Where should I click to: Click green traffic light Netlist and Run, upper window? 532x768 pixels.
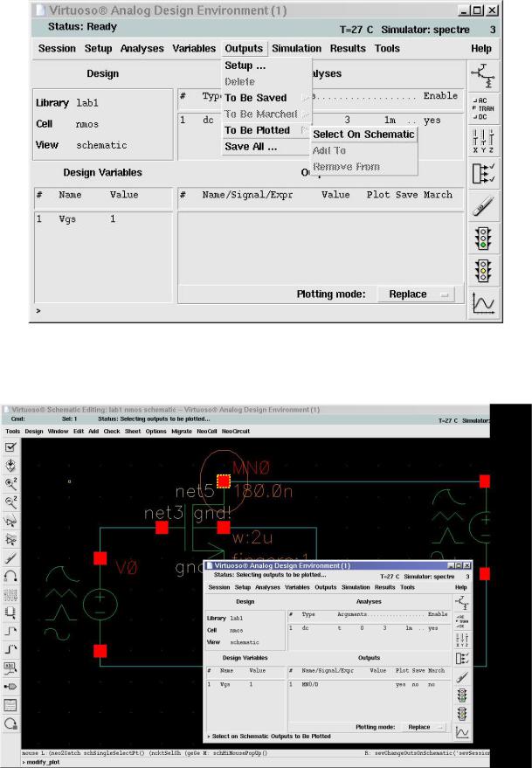(482, 238)
